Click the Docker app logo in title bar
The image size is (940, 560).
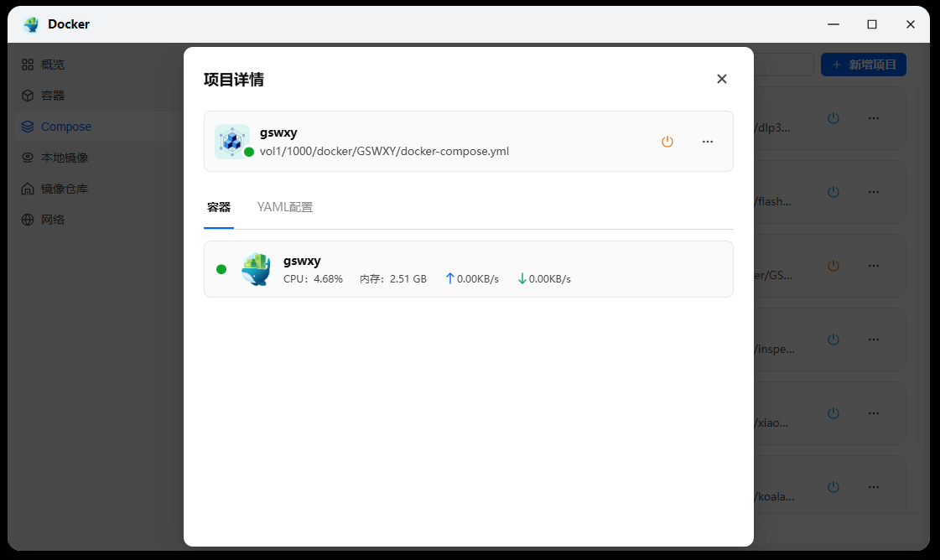tap(31, 24)
